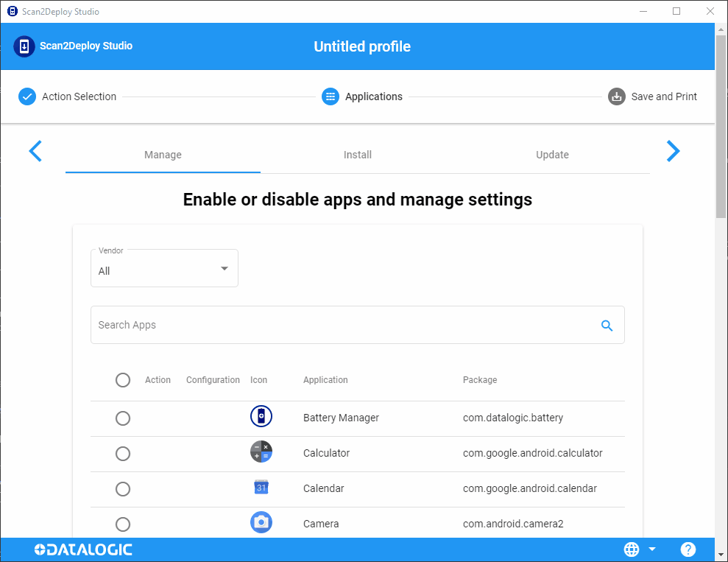
Task: Click the Applications list step icon
Action: pos(331,96)
